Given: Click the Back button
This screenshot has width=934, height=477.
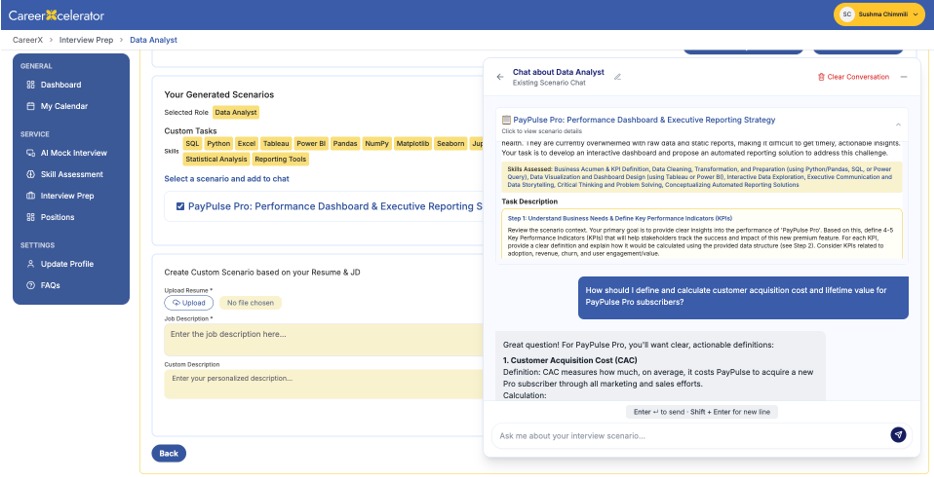Looking at the screenshot, I should point(169,453).
